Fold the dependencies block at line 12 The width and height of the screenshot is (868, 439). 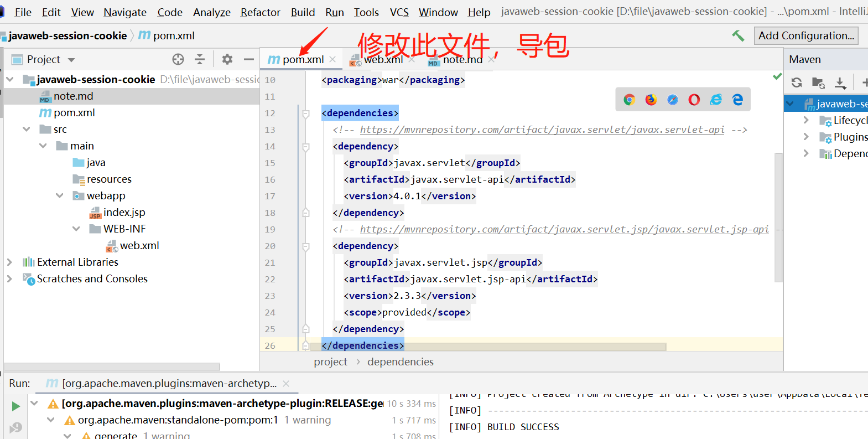click(305, 113)
